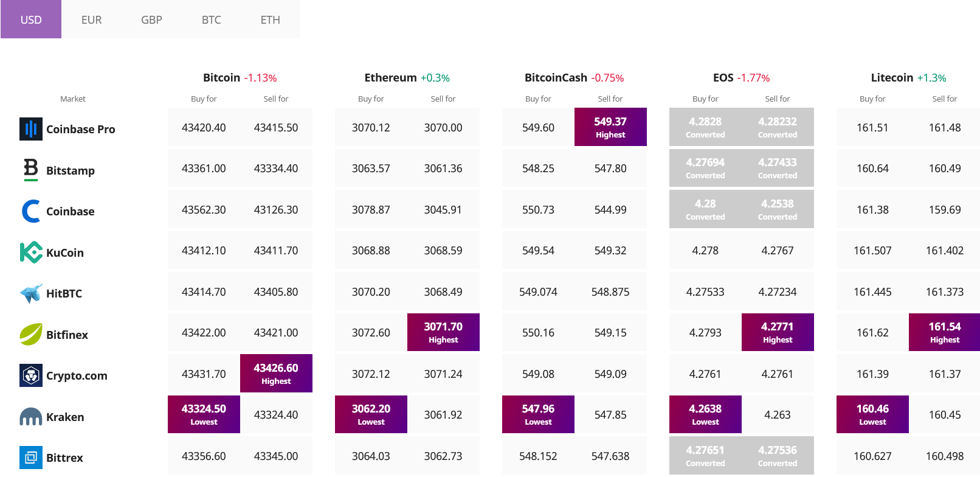This screenshot has height=477, width=980.
Task: Click Bitstamp converted EOS sell 4.27433
Action: 778,168
